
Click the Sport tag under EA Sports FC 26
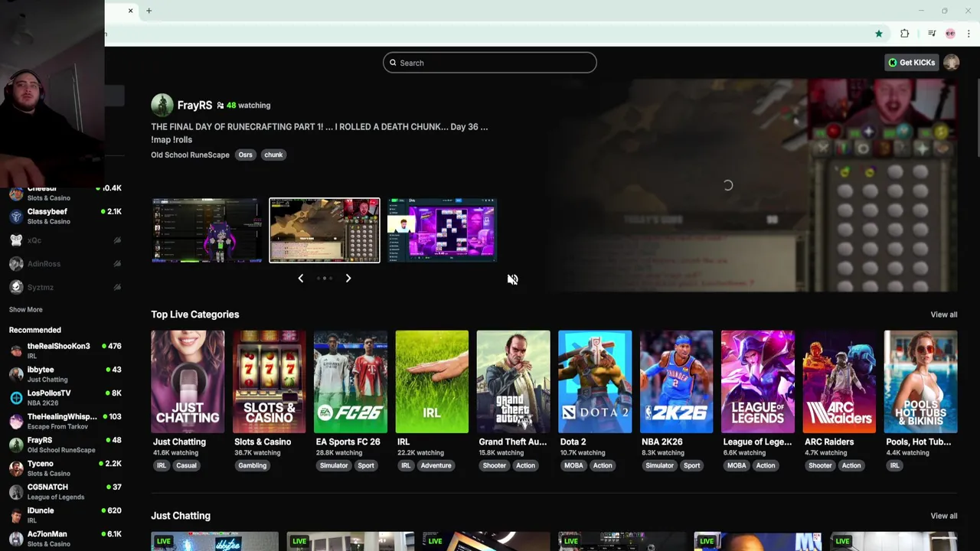(366, 465)
